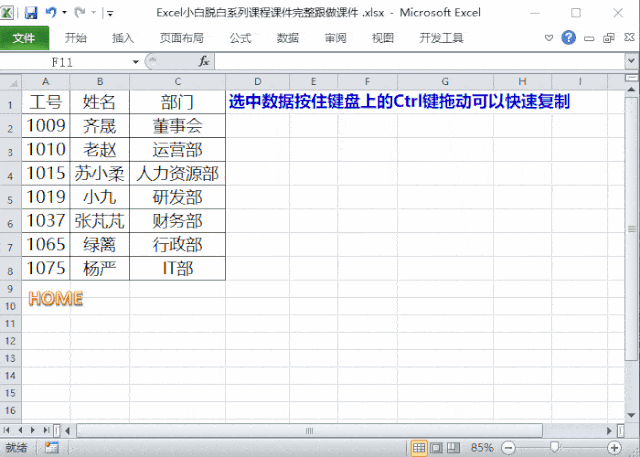The image size is (640, 457).
Task: Open Excel Help question mark icon
Action: (x=569, y=38)
